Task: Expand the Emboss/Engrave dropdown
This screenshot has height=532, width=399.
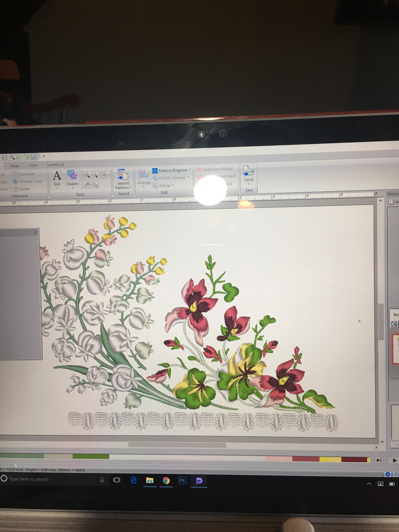Action: [190, 170]
